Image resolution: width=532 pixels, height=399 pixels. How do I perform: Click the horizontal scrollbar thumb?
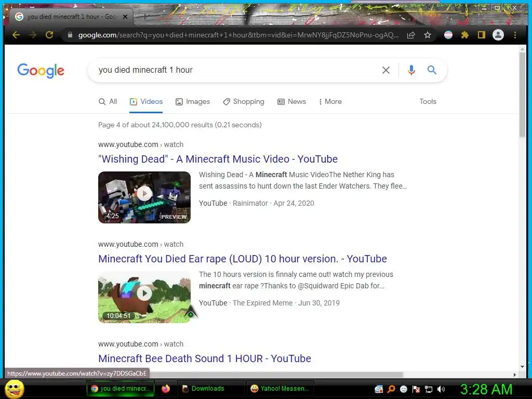tap(276, 375)
